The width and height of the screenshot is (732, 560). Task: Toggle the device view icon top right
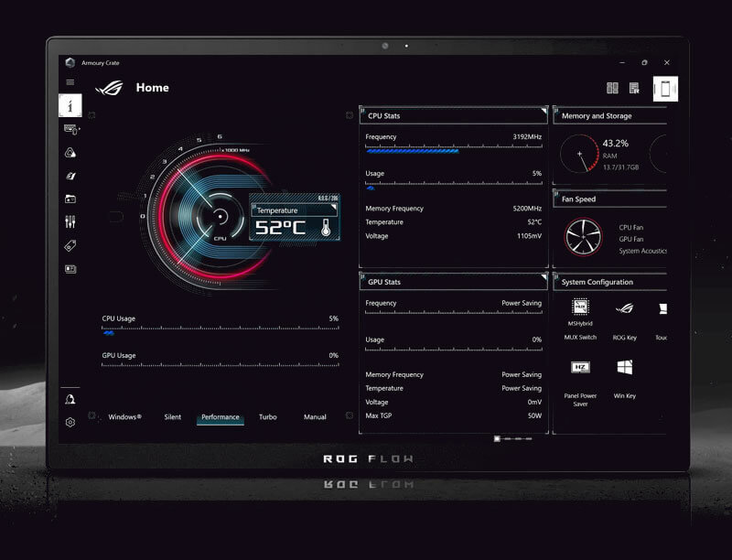click(x=665, y=89)
